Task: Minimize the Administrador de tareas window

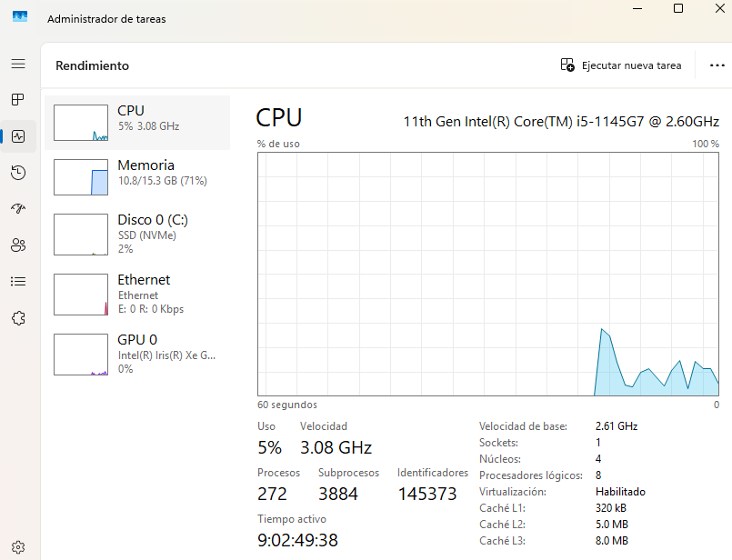Action: 637,8
